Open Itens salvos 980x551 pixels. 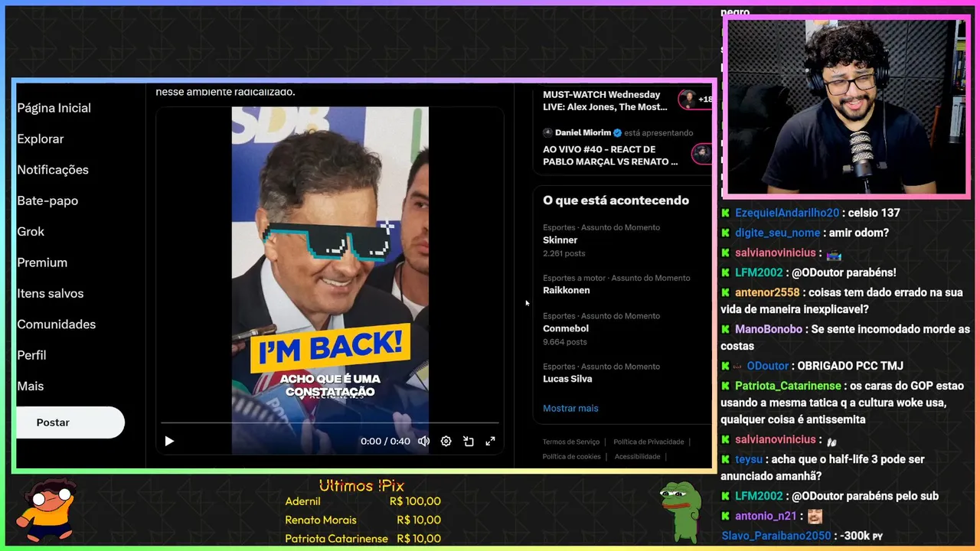coord(51,294)
